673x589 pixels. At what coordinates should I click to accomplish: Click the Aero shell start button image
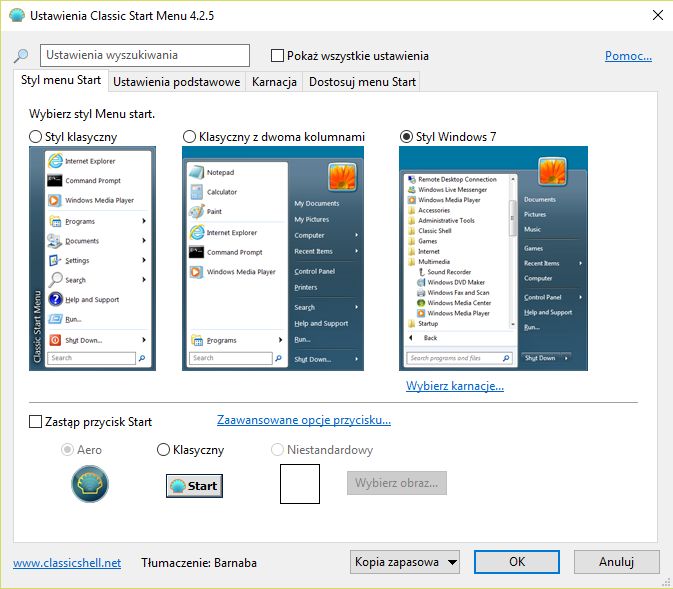coord(90,484)
